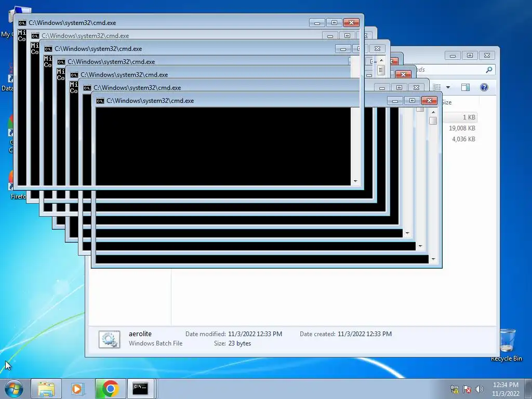The width and height of the screenshot is (532, 399).
Task: Select the 4,036 KB file size cell
Action: coord(463,139)
